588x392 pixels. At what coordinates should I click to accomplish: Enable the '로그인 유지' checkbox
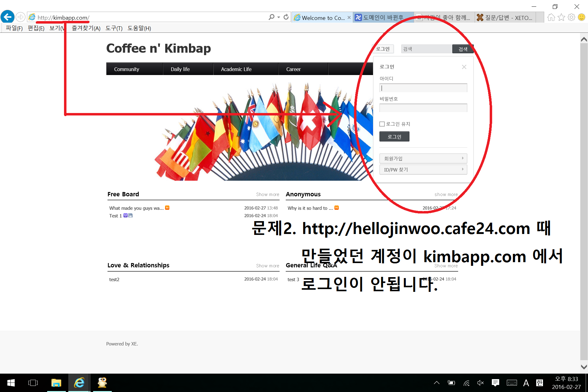382,124
